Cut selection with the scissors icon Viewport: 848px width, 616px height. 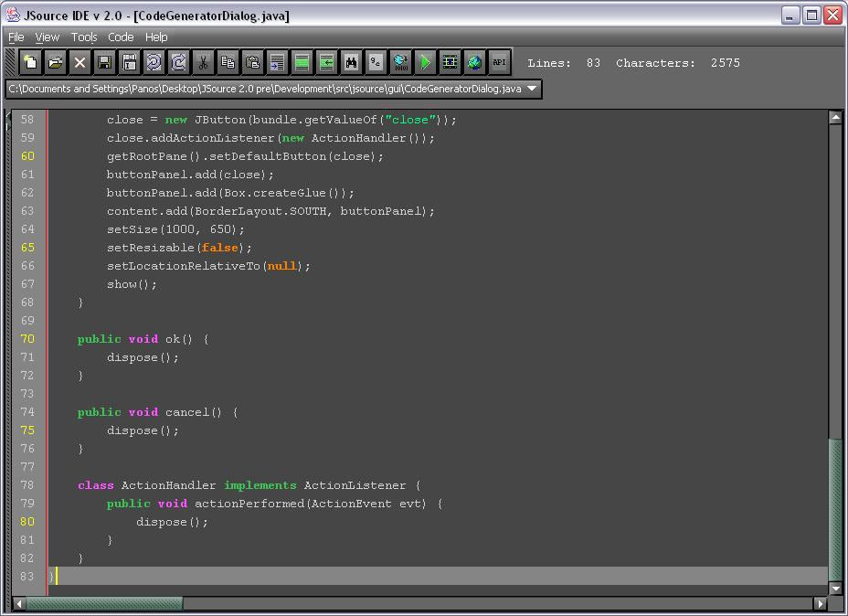coord(204,63)
